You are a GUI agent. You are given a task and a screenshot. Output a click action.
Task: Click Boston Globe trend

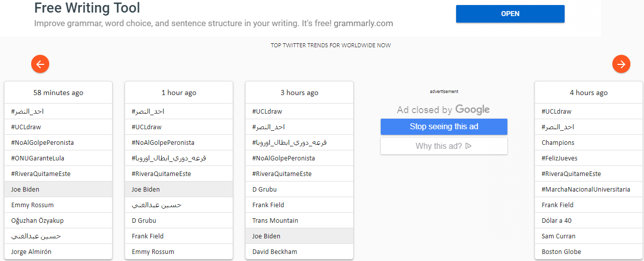pyautogui.click(x=589, y=251)
